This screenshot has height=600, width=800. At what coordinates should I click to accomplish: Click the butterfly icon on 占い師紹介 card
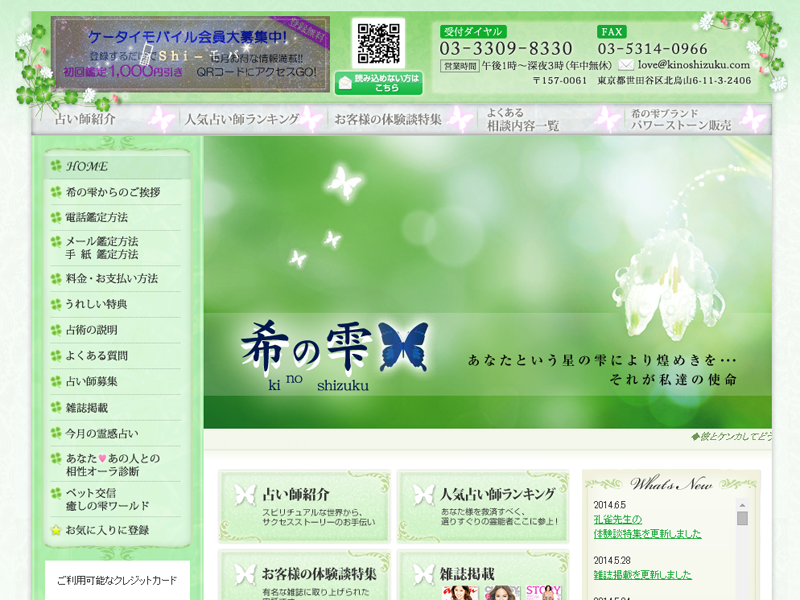(245, 495)
